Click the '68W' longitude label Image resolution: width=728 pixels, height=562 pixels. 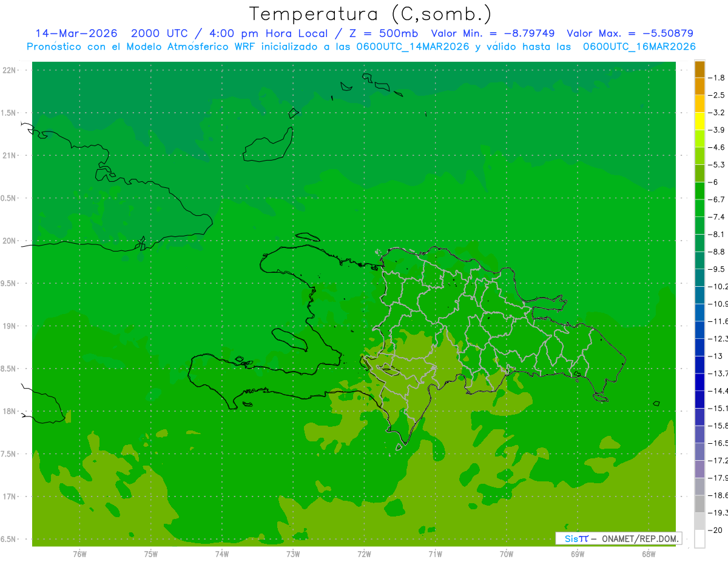(649, 554)
